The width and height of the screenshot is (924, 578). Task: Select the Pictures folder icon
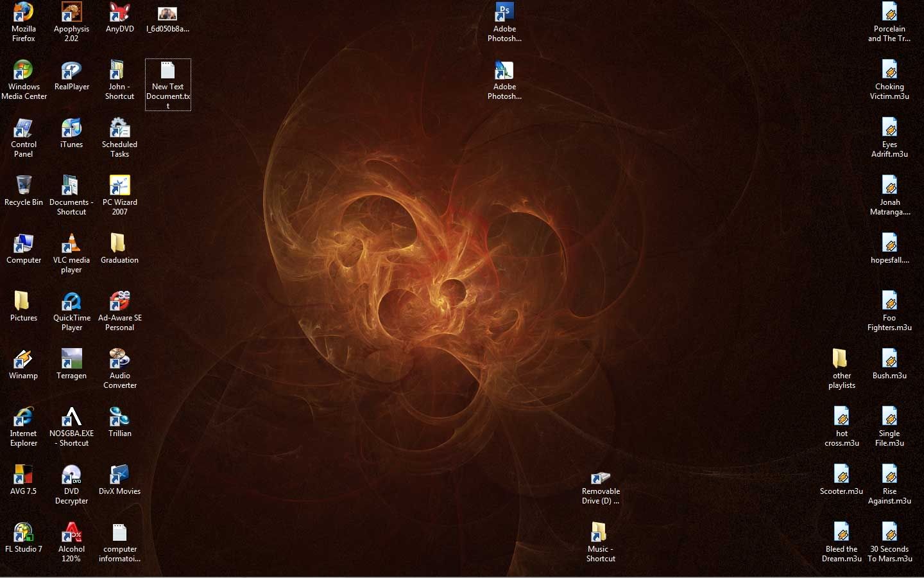[22, 301]
